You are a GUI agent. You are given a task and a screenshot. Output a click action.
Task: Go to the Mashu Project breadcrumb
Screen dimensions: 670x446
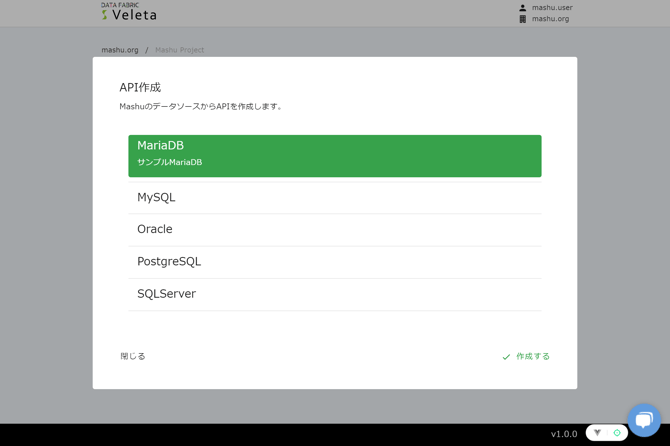point(180,50)
